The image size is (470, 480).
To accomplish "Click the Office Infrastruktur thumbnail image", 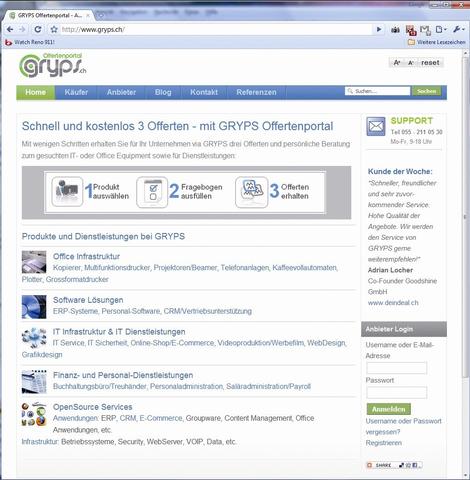I will [x=34, y=262].
